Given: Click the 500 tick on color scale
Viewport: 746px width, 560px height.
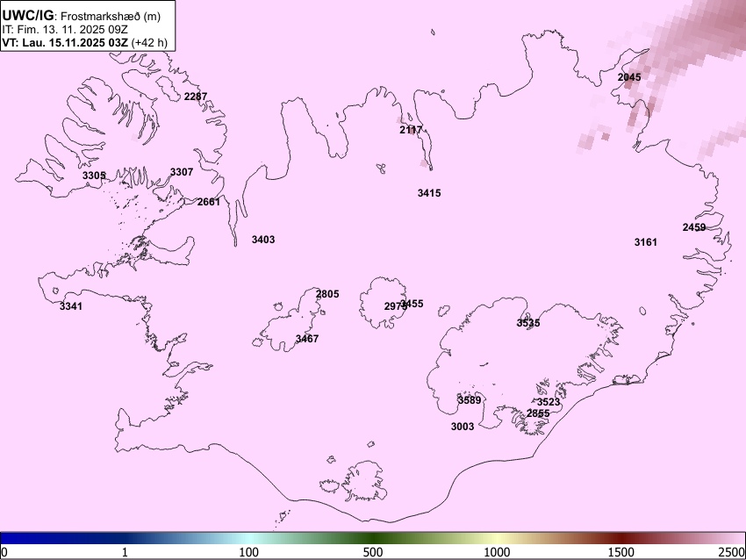Looking at the screenshot, I should pos(372,552).
